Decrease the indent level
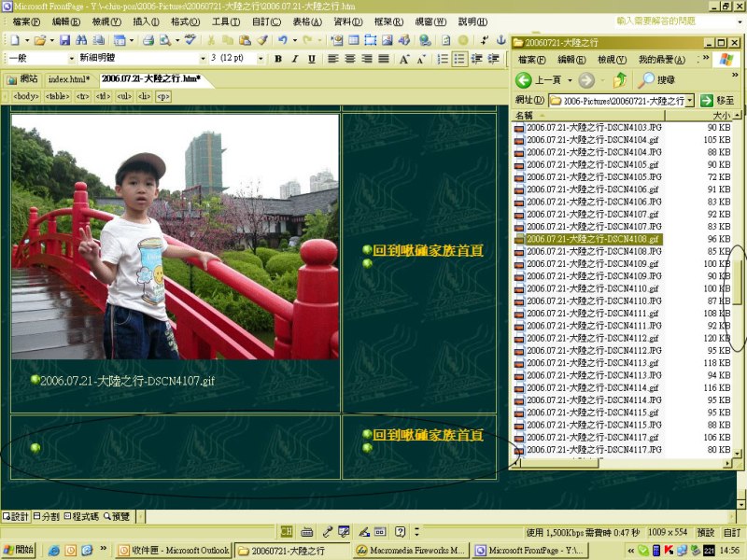This screenshot has height=560, width=747. tap(476, 59)
